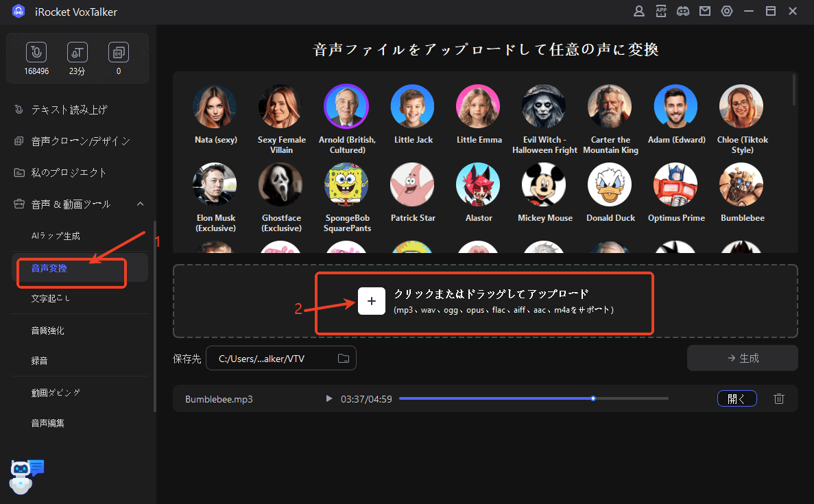Pick the Little Jack voice avatar
The width and height of the screenshot is (814, 504).
click(412, 106)
